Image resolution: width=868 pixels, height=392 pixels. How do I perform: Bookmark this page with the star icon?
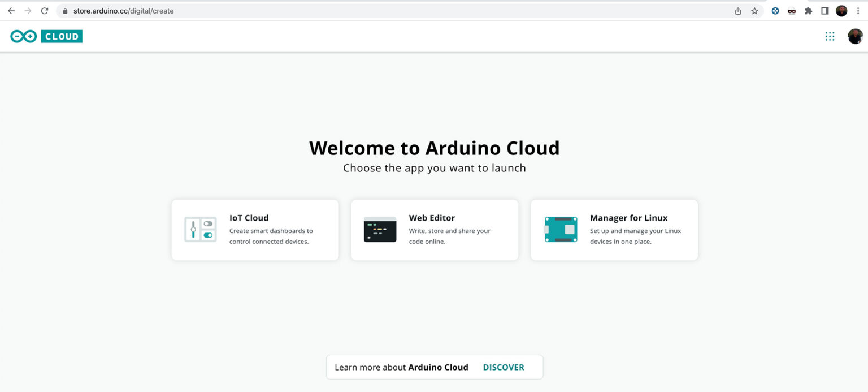(754, 11)
